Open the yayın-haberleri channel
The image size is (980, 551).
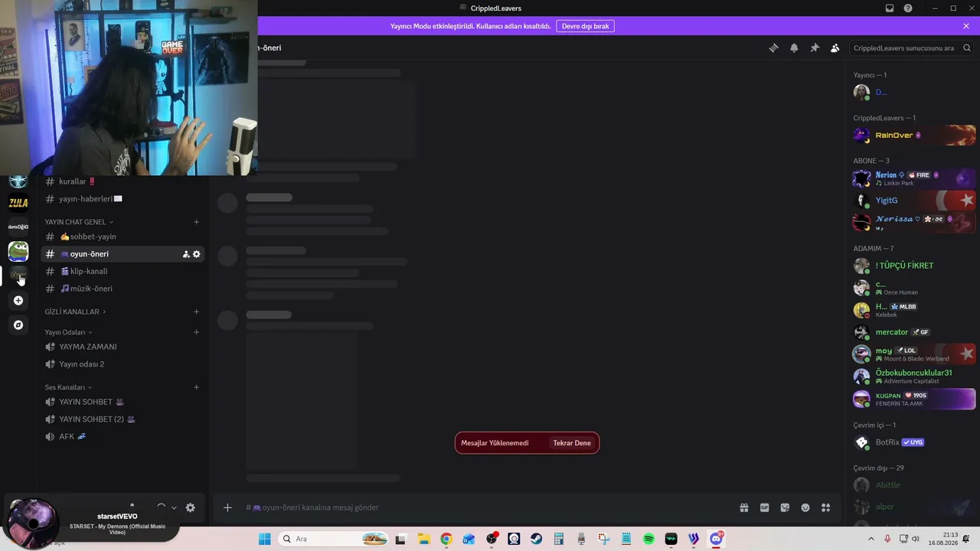coord(122,199)
